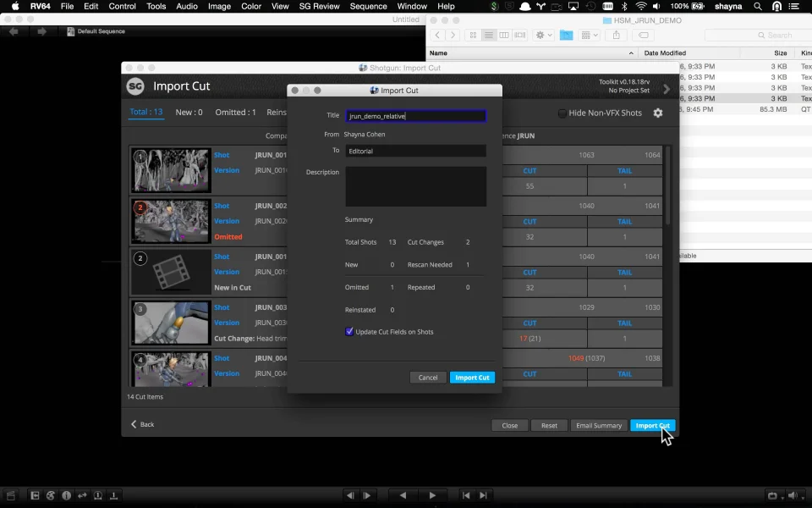Open the Finder action gear dropdown
The image size is (812, 508).
point(543,35)
